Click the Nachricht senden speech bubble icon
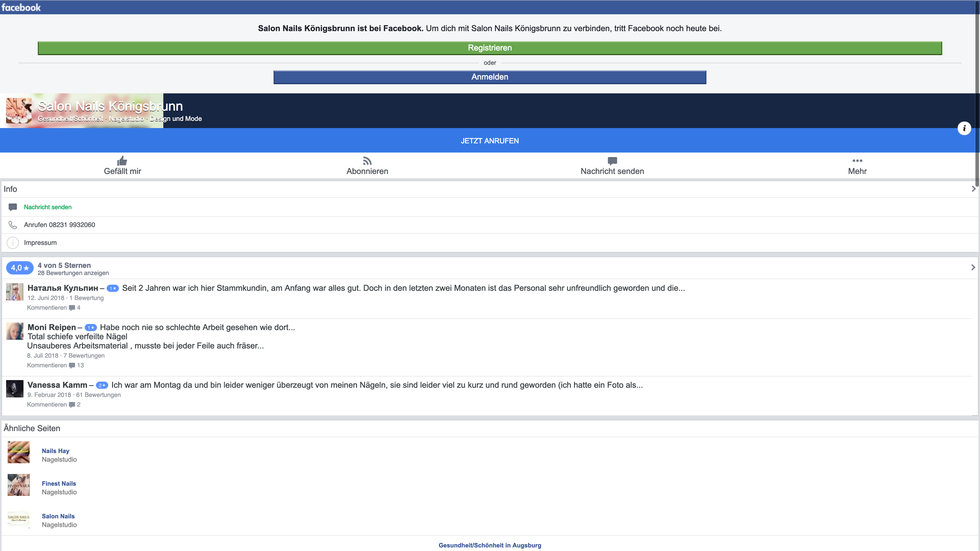The width and height of the screenshot is (980, 551). (612, 160)
